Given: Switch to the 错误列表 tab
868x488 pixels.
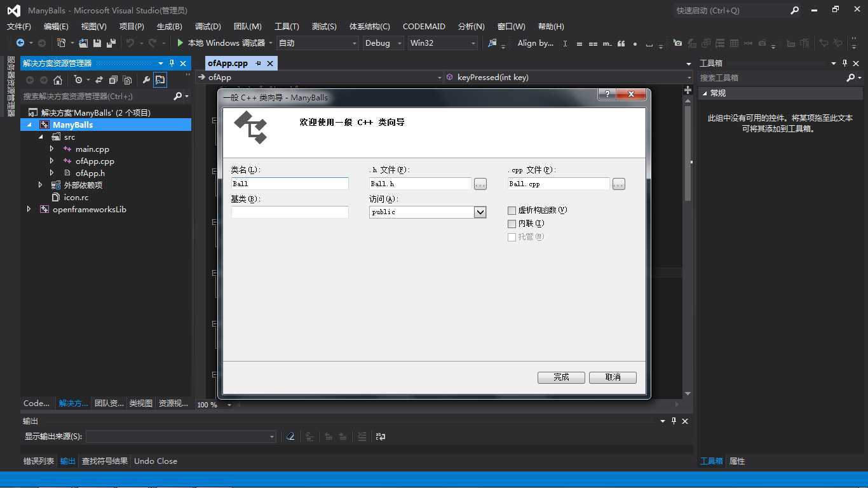Looking at the screenshot, I should [x=39, y=461].
